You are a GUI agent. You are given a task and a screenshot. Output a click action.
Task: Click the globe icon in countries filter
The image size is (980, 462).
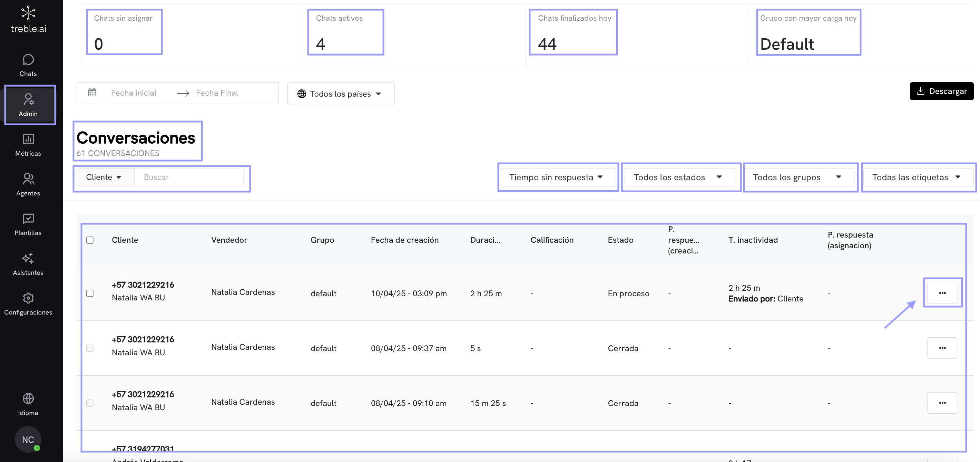pyautogui.click(x=302, y=94)
